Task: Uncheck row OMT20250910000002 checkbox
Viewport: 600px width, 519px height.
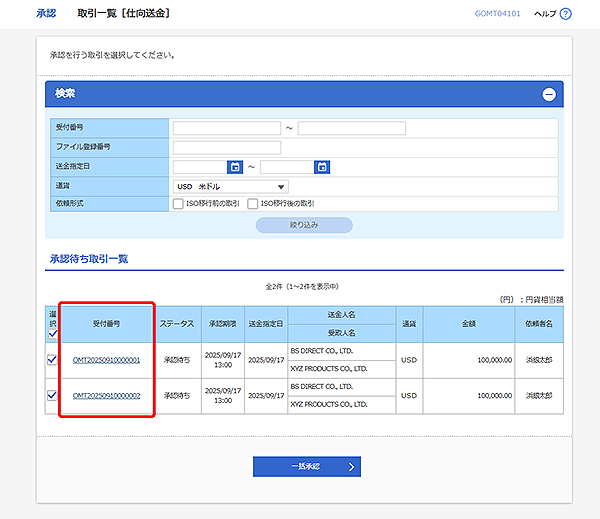Action: (52, 395)
